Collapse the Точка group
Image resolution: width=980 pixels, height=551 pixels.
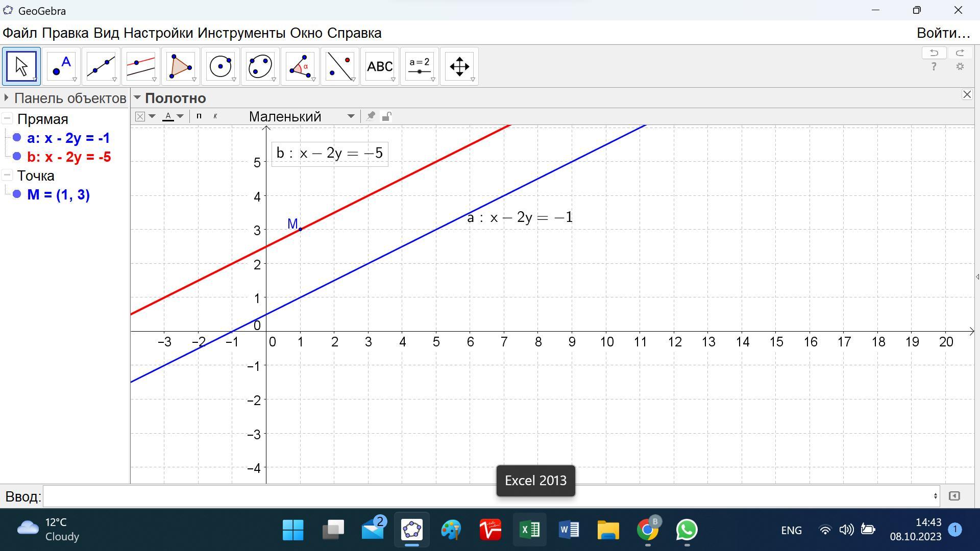7,176
